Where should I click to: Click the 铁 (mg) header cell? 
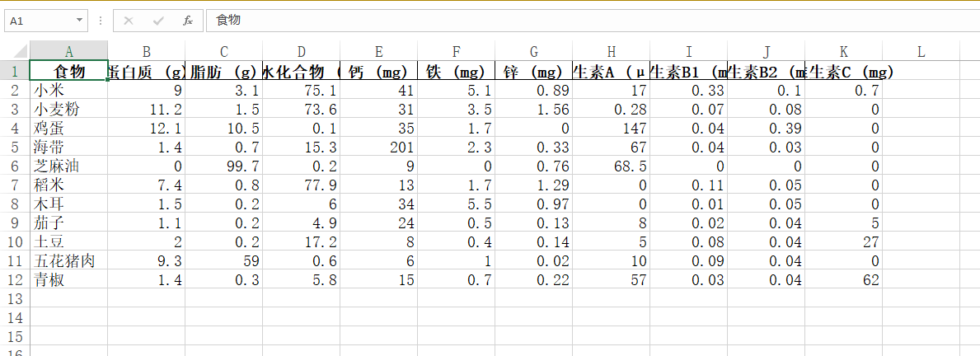[x=457, y=71]
